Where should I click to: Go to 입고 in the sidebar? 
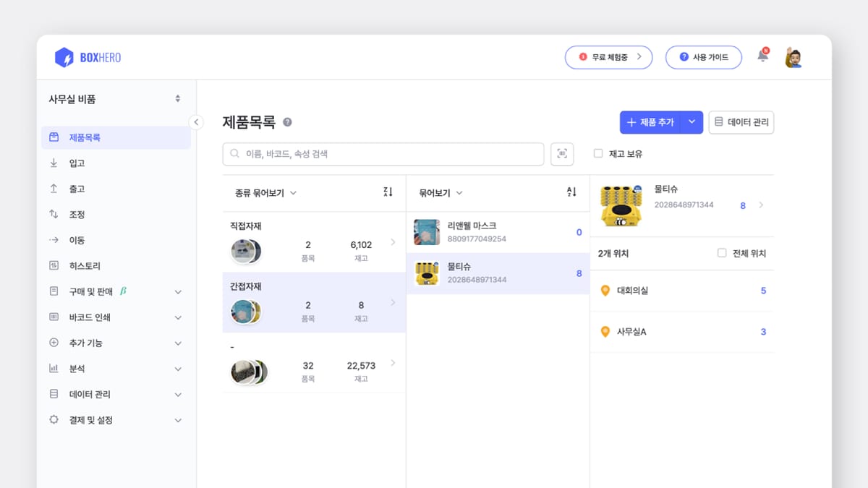coord(77,163)
